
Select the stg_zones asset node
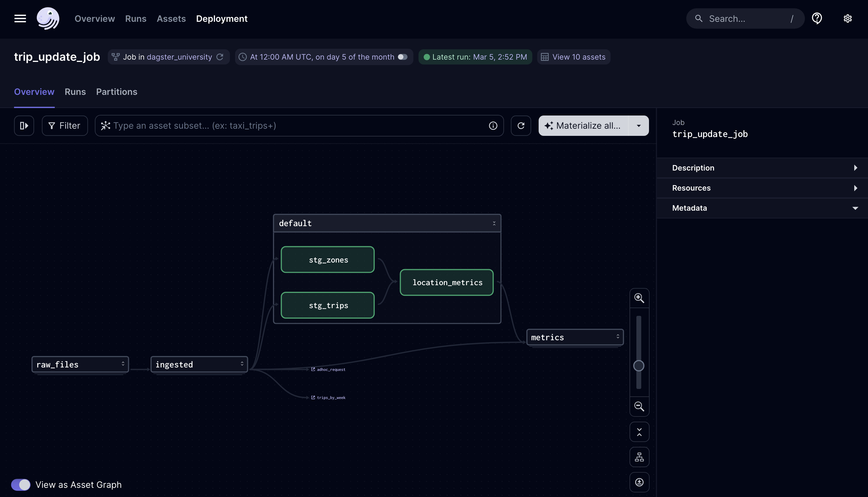[328, 259]
